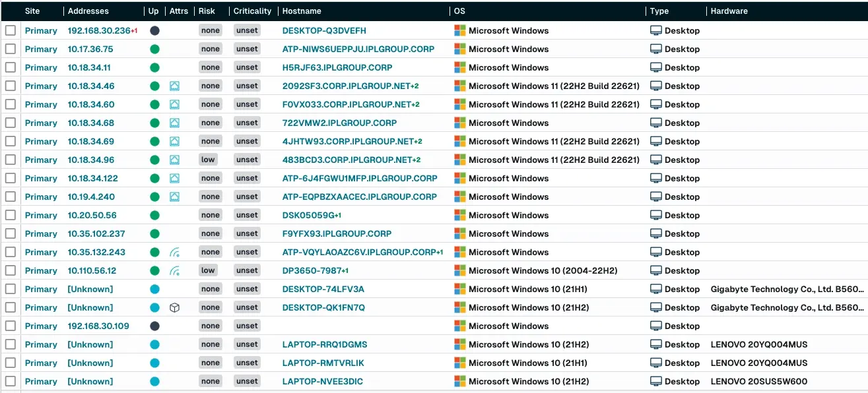Image resolution: width=868 pixels, height=393 pixels.
Task: Click the dark status dot for 192.168.30.109
Action: [154, 326]
